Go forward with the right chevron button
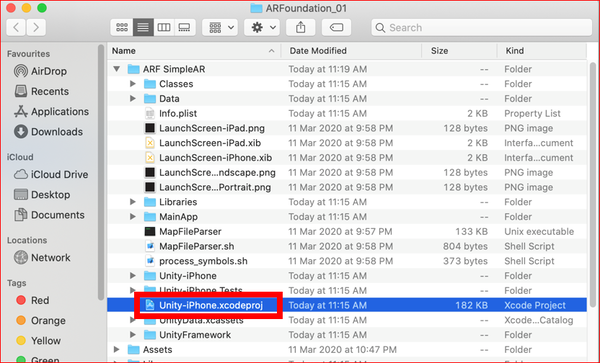This screenshot has height=363, width=600. pyautogui.click(x=36, y=28)
